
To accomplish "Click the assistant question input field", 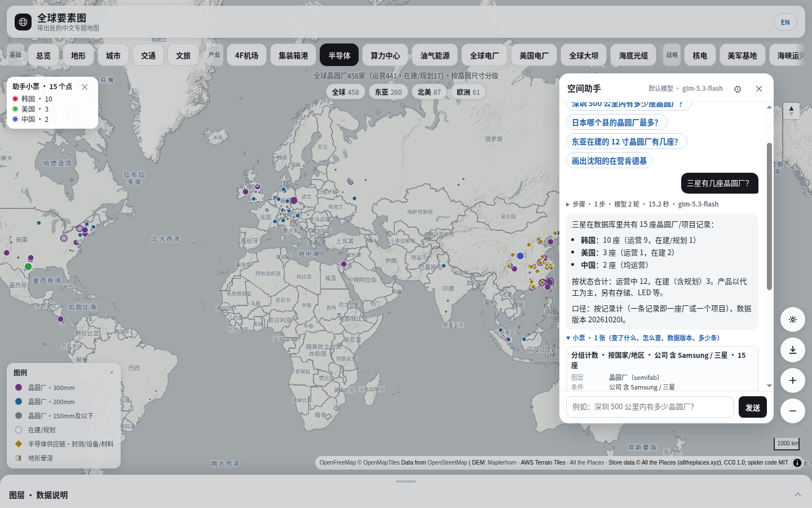I will point(650,407).
